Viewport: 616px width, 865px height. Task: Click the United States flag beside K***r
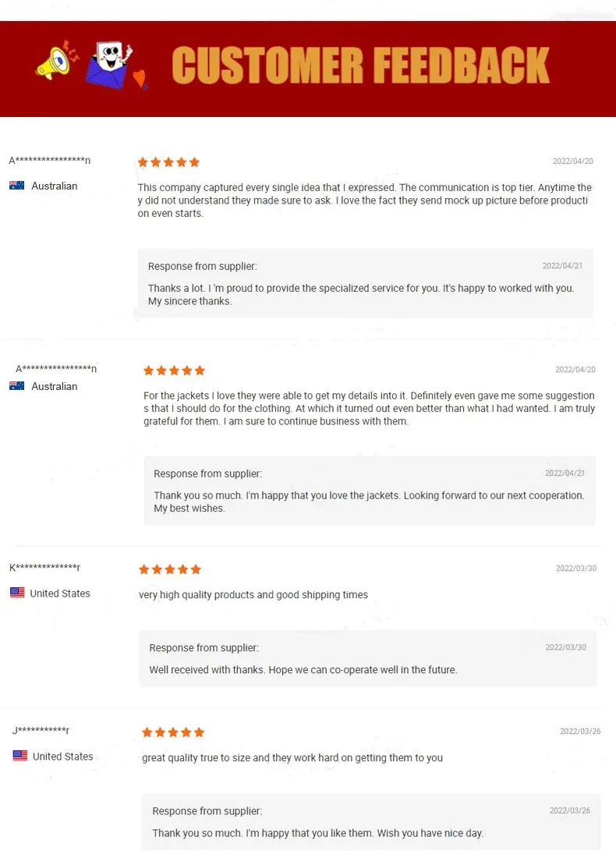tap(17, 593)
